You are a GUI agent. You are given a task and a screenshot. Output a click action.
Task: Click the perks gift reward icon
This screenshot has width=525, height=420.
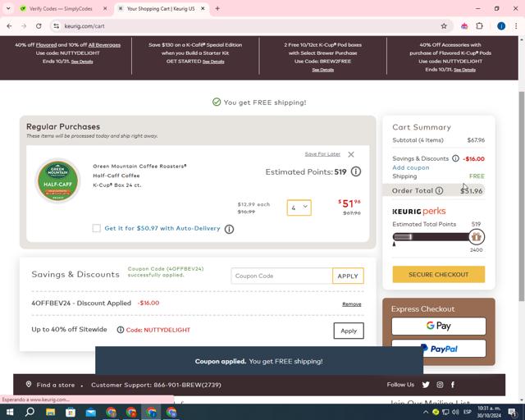click(x=476, y=237)
